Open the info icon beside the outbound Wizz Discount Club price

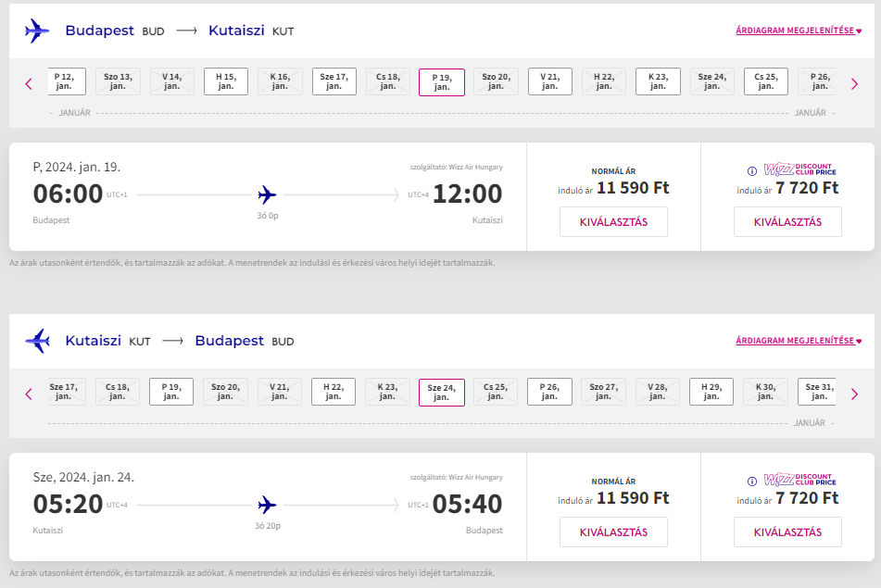coord(752,170)
